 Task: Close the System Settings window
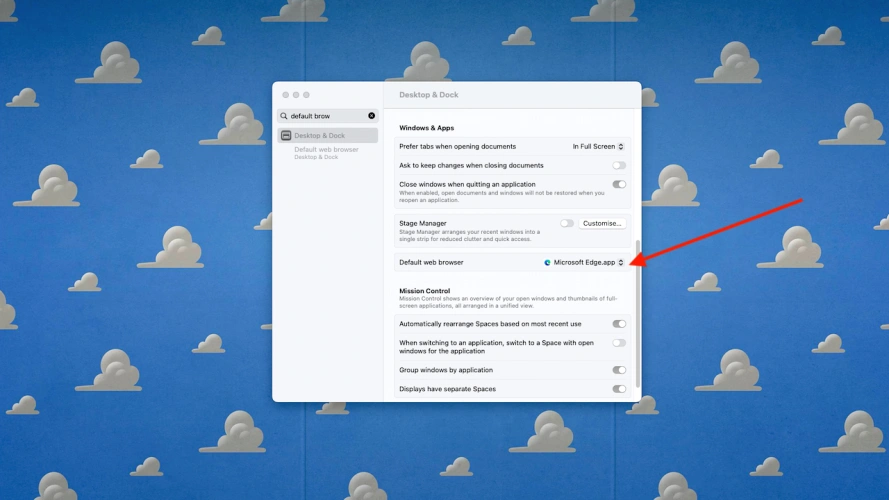click(285, 95)
